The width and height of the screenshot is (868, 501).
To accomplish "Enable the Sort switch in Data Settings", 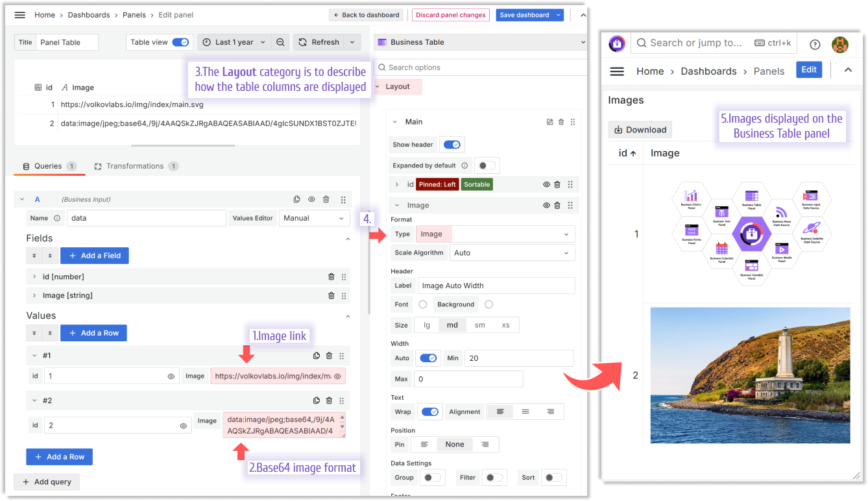I will tap(553, 478).
